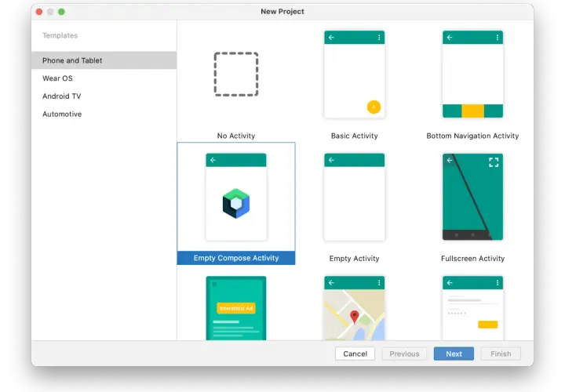Click the back arrow in Basic Activity preview

click(331, 38)
